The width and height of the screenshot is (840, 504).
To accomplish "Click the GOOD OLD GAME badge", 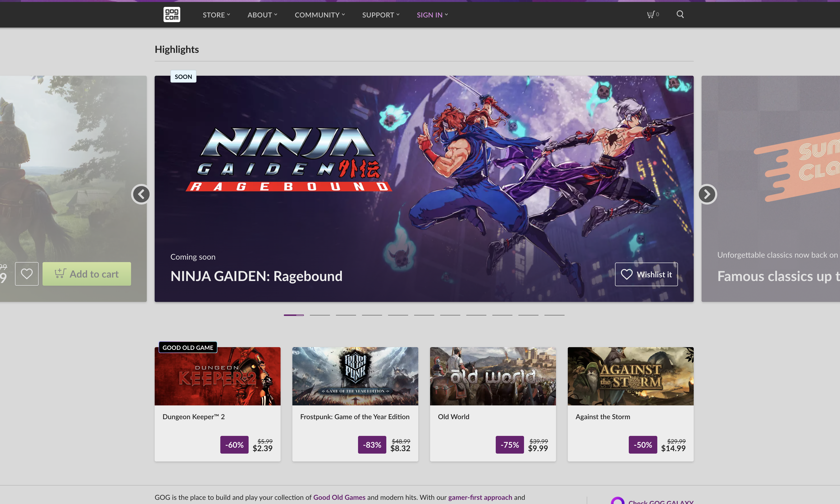I will (x=187, y=347).
